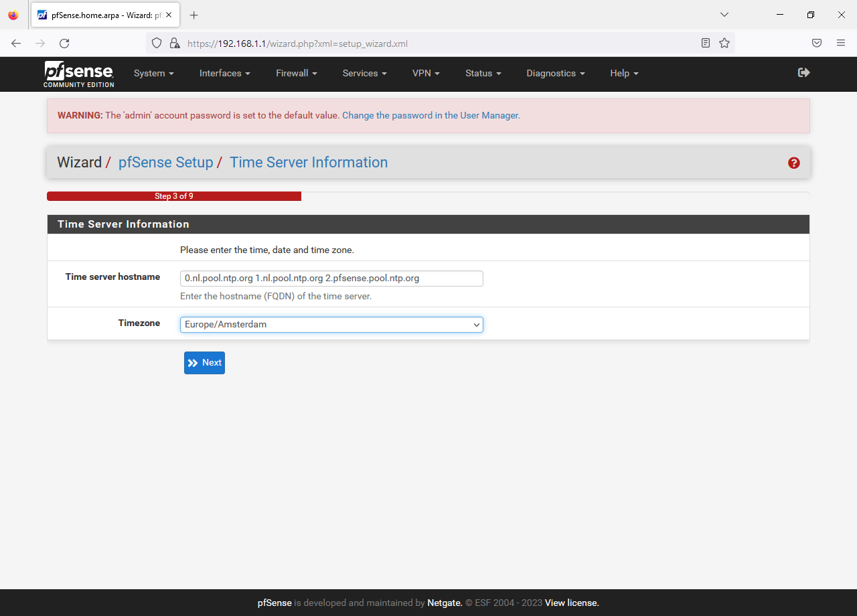Open the Diagnostics dropdown menu
The image size is (857, 616).
click(x=556, y=74)
